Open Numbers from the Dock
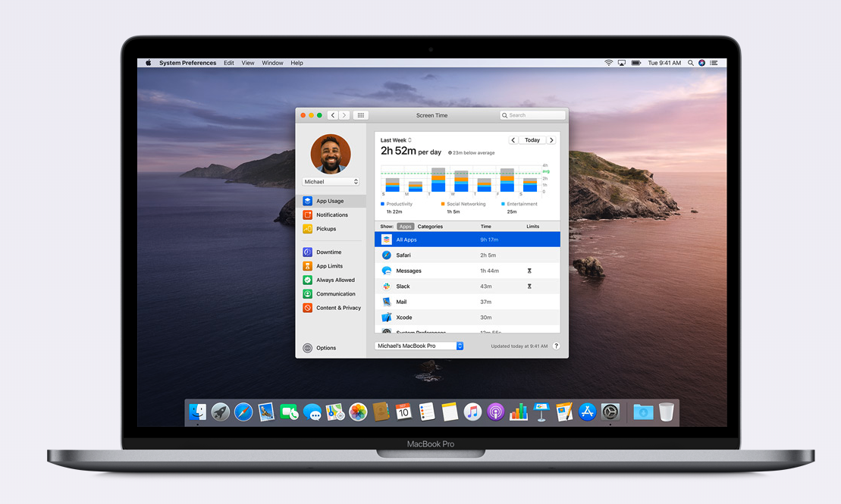Screen dimensions: 841x504 click(x=519, y=412)
